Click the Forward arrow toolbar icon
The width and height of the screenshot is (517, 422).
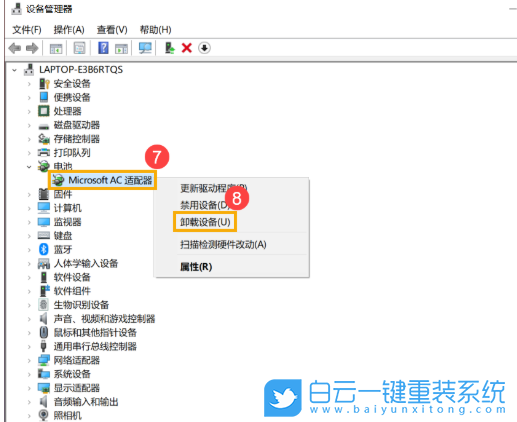click(x=32, y=48)
